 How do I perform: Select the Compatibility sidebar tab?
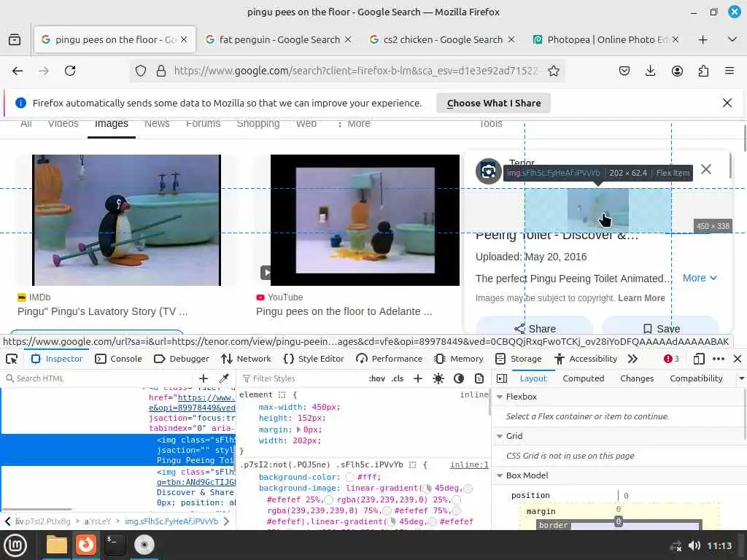pos(696,378)
